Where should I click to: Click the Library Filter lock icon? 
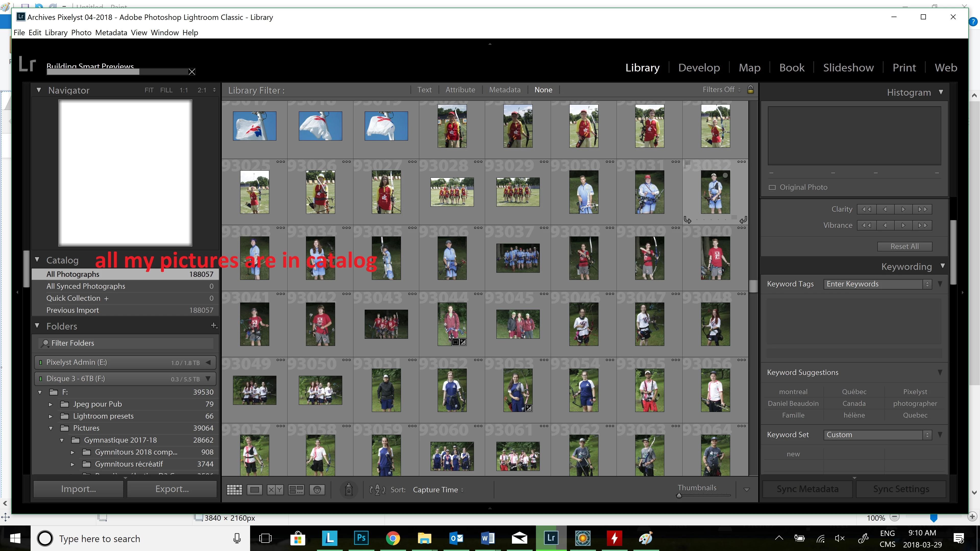point(751,90)
